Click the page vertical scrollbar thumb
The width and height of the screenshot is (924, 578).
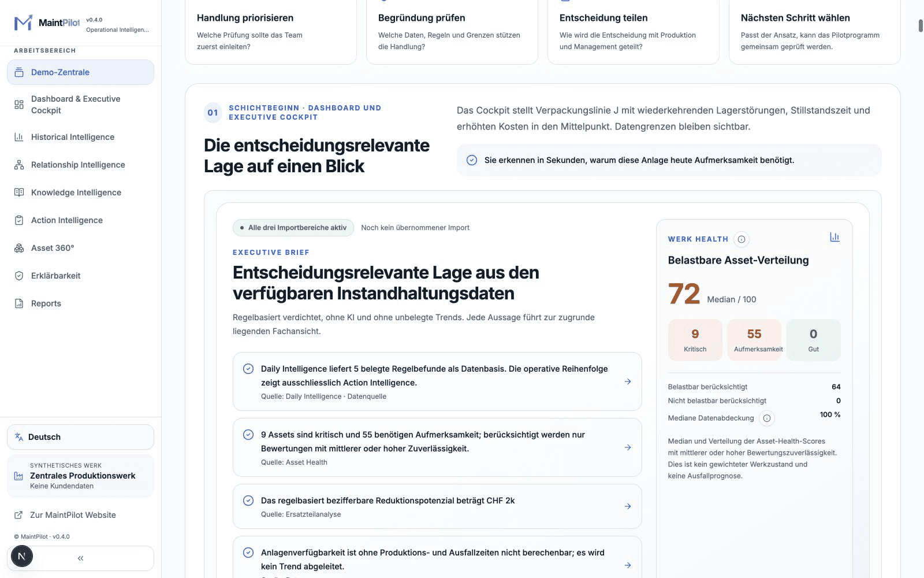click(921, 25)
